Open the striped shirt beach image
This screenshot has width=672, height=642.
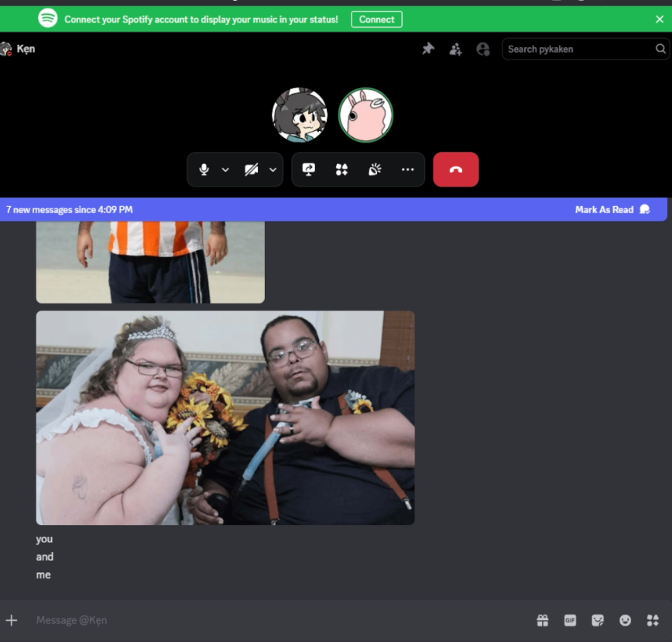(150, 263)
